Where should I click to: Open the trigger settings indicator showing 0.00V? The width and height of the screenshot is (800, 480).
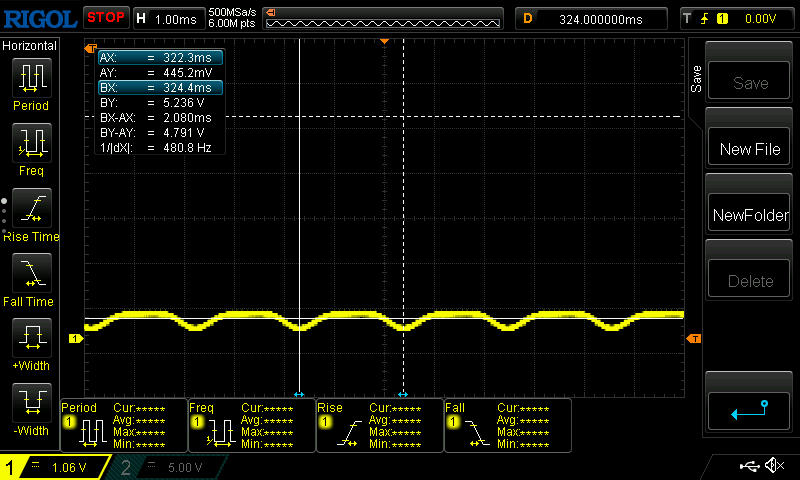735,18
